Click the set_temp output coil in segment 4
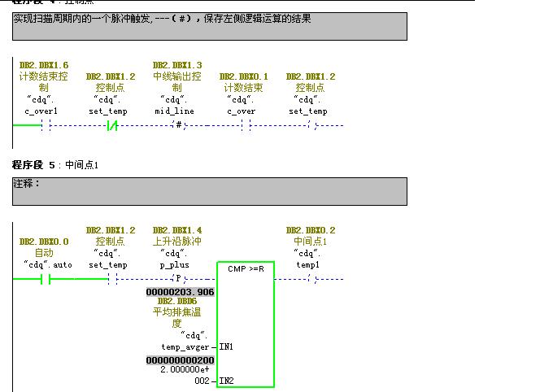 (x=312, y=125)
